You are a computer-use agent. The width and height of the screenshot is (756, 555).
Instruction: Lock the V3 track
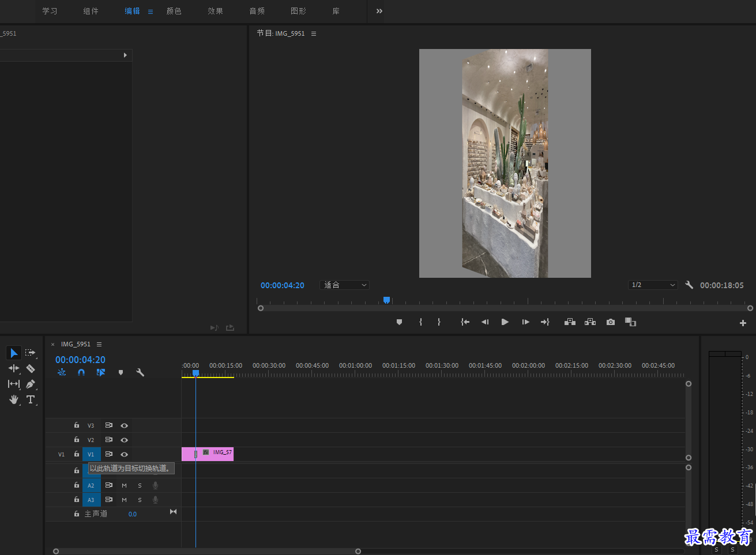pyautogui.click(x=77, y=425)
